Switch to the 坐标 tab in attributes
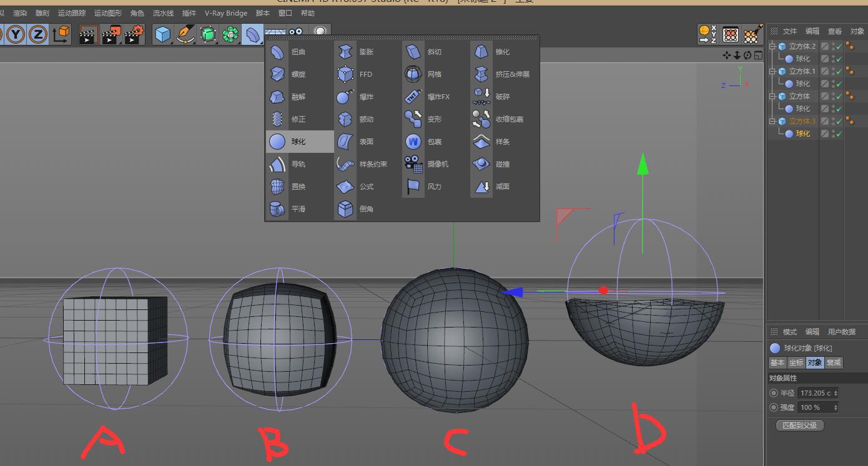868x466 pixels. (x=796, y=362)
